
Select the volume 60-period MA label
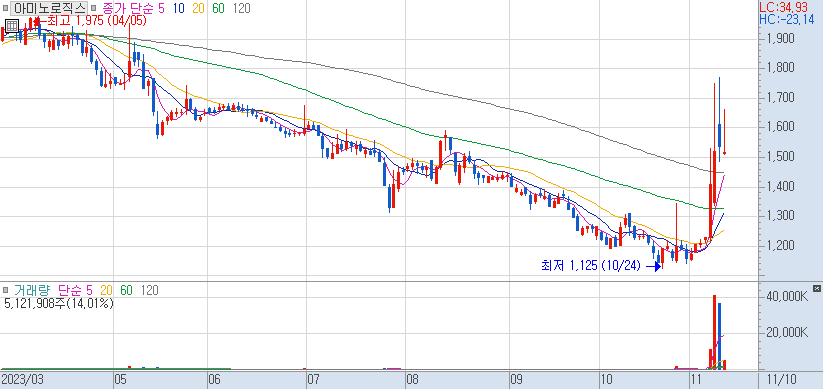pyautogui.click(x=126, y=290)
